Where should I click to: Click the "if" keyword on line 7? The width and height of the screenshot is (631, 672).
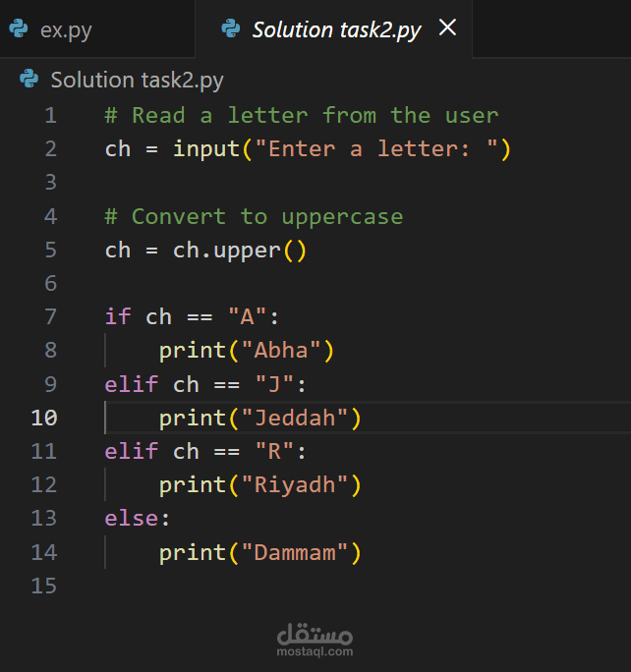pyautogui.click(x=118, y=316)
